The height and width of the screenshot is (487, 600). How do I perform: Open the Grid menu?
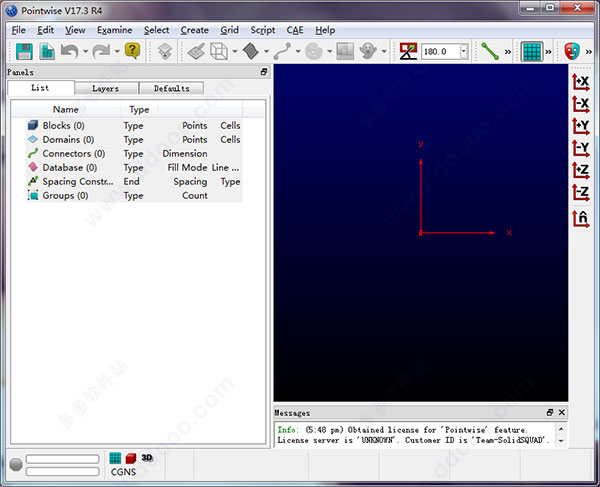(230, 30)
